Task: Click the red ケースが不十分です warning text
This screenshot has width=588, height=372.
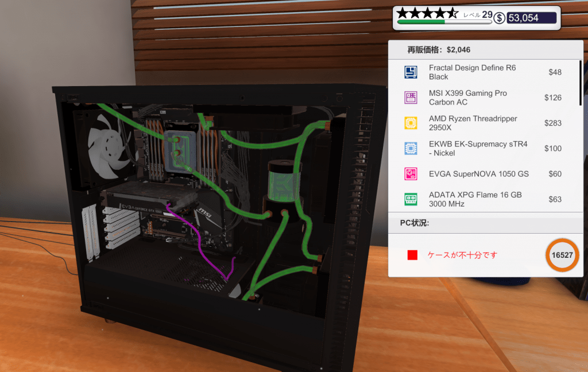Action: [462, 255]
